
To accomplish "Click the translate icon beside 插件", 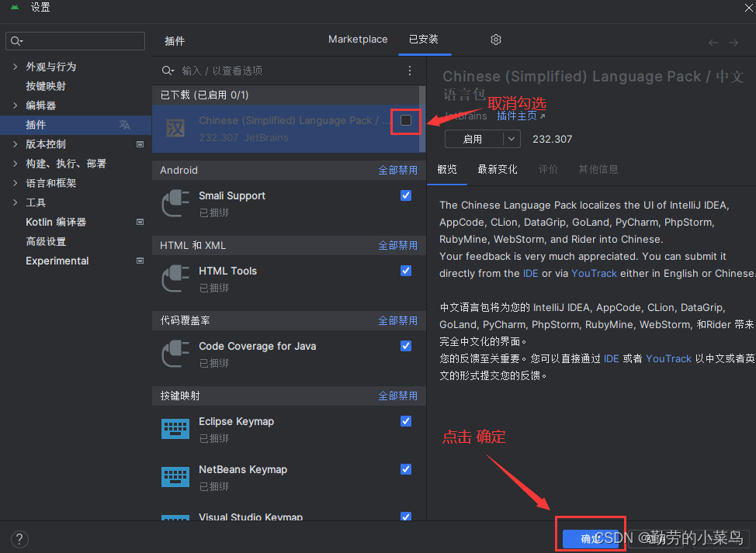I will 124,125.
